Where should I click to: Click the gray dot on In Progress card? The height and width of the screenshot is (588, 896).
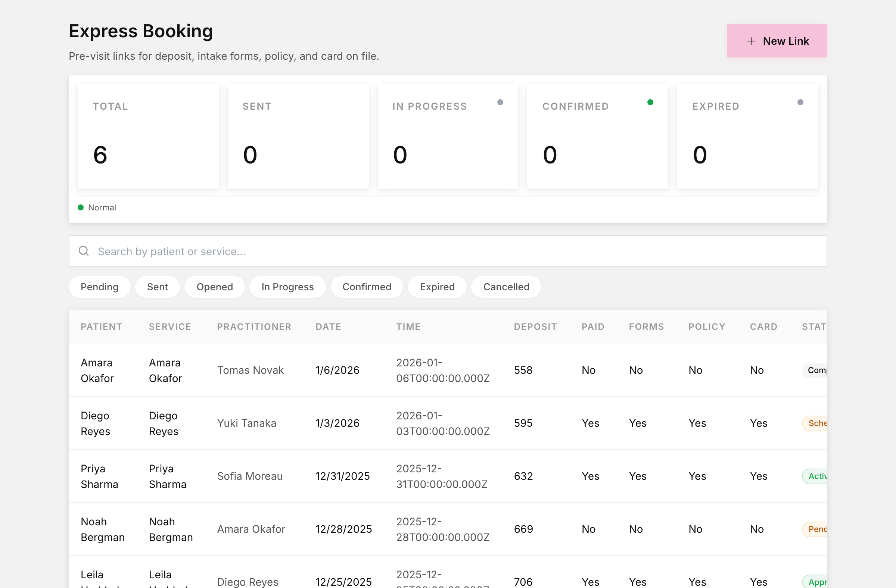point(500,102)
